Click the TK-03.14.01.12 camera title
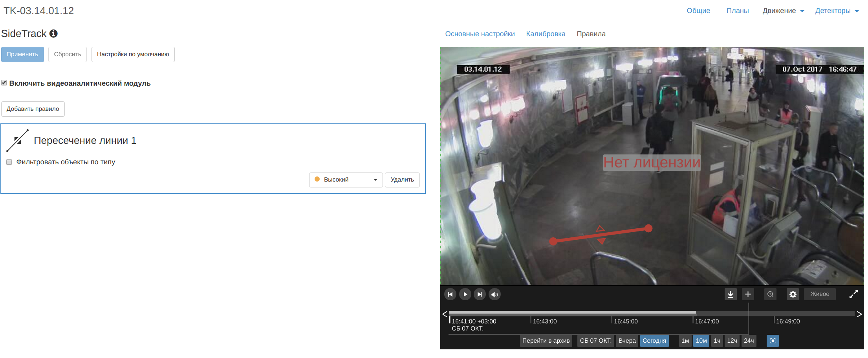 [x=38, y=11]
